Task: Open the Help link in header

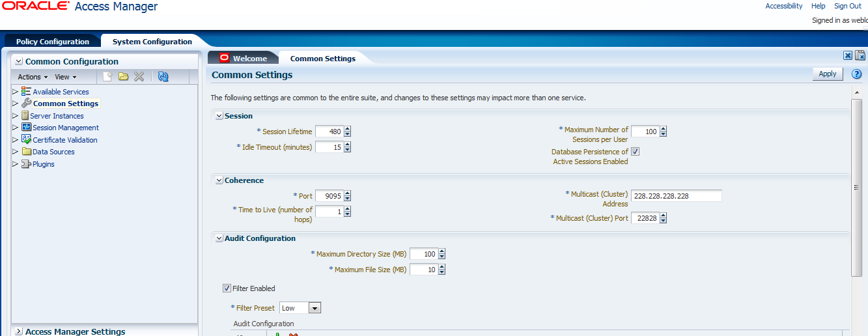Action: 819,6
